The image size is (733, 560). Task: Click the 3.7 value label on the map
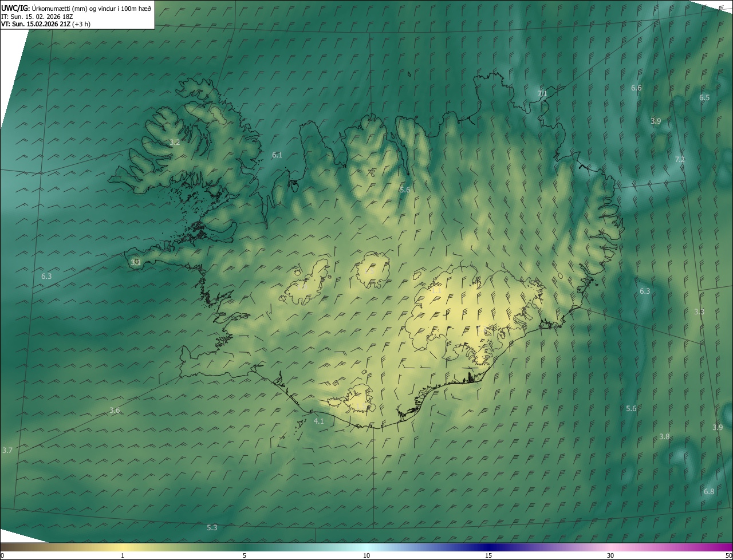7,451
